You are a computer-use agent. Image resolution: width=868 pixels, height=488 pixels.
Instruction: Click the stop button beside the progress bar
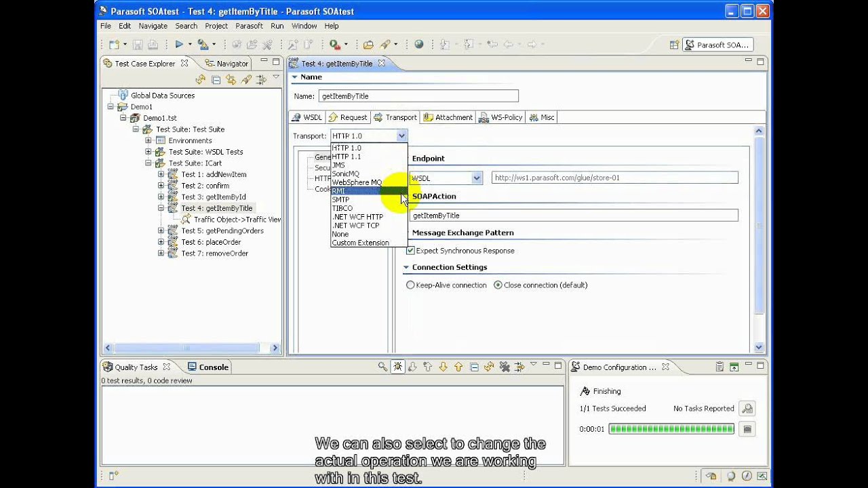tap(747, 429)
